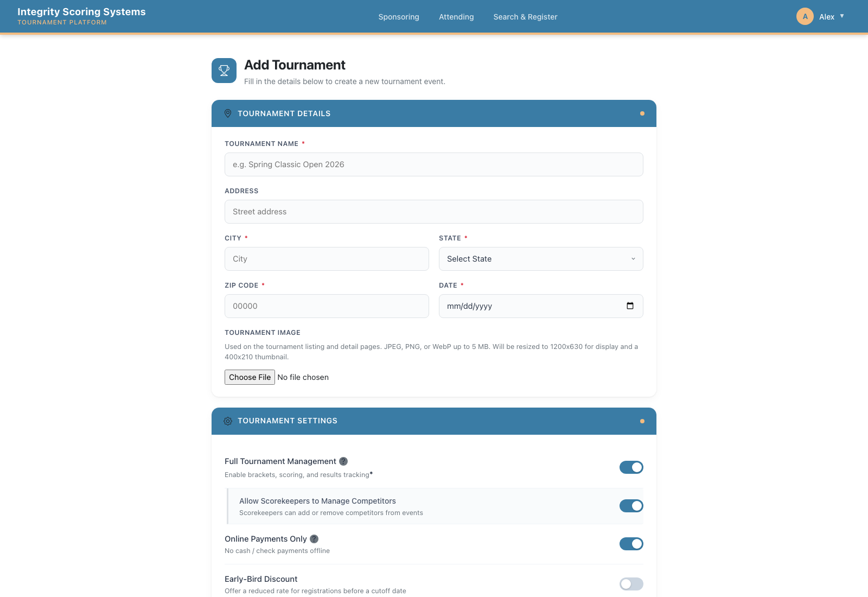The height and width of the screenshot is (597, 868).
Task: Click "No cash / check payments offline" text
Action: (277, 551)
